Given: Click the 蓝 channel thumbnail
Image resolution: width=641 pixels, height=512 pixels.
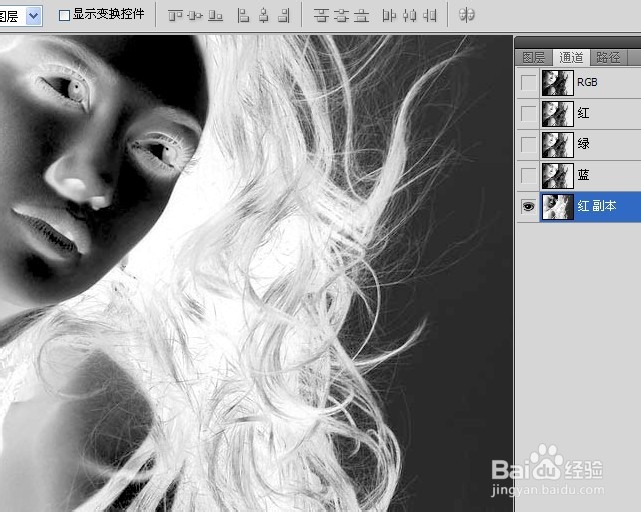Looking at the screenshot, I should pyautogui.click(x=558, y=175).
